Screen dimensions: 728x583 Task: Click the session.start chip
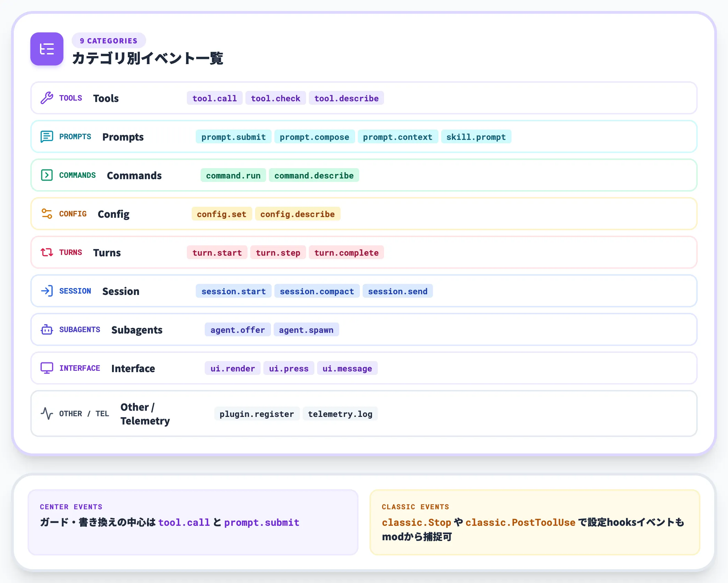click(234, 291)
